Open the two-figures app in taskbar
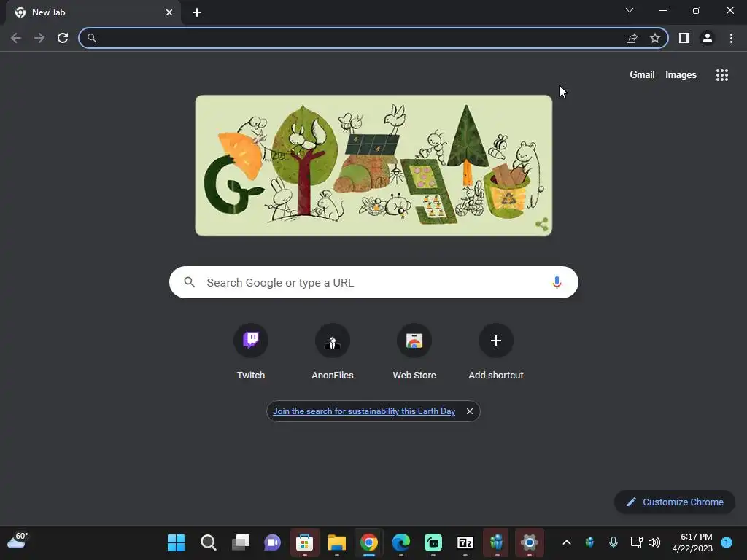 (497, 542)
